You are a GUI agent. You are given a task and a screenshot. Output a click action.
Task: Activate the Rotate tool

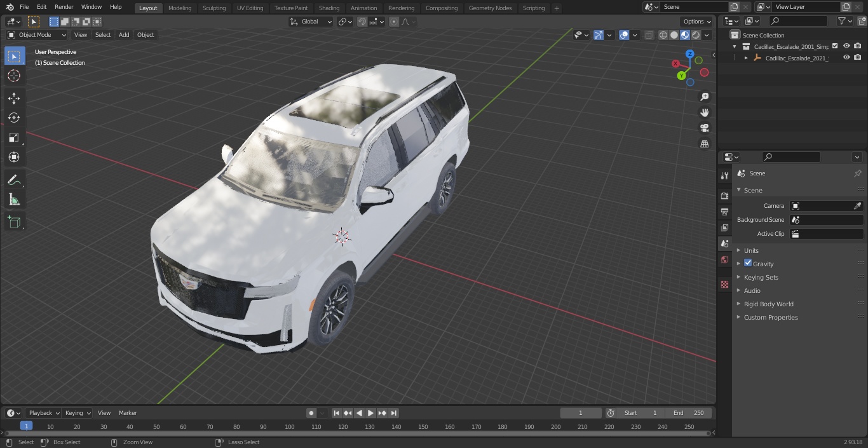(14, 118)
